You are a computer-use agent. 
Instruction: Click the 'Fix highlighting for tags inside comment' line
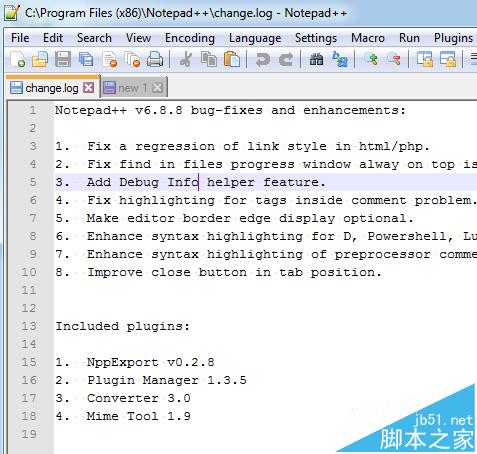[266, 200]
